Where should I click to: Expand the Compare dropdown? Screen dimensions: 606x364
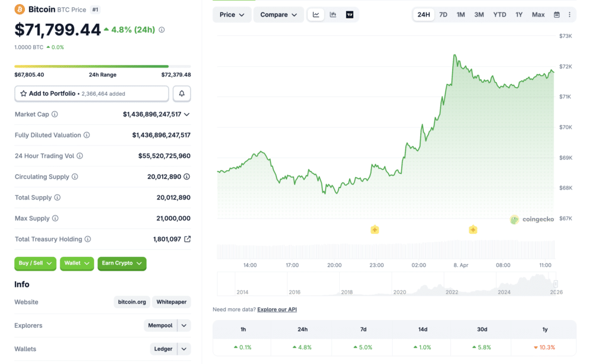278,14
